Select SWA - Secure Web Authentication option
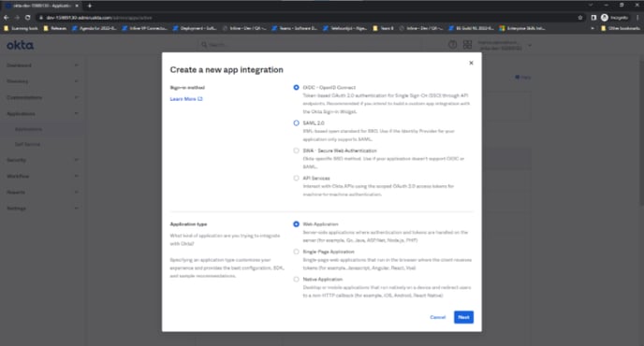Viewport: 644px width, 346px height. (296, 151)
